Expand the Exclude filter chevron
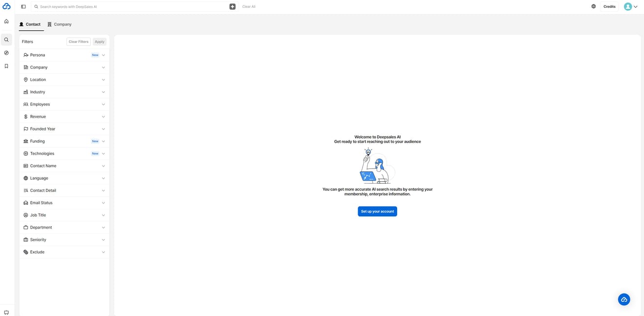This screenshot has height=316, width=644. tap(103, 252)
